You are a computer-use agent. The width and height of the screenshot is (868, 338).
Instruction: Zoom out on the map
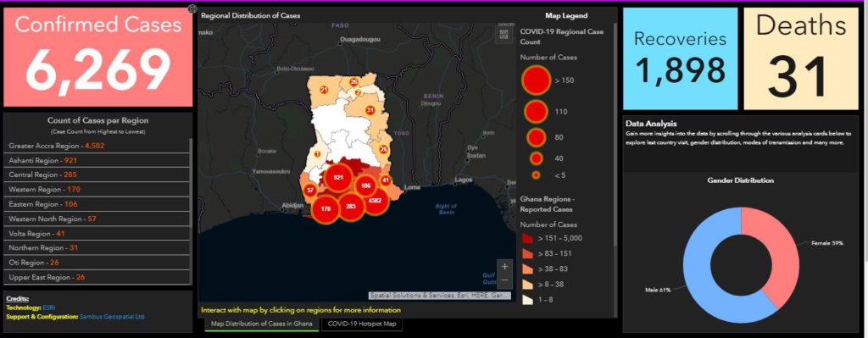pyautogui.click(x=504, y=280)
